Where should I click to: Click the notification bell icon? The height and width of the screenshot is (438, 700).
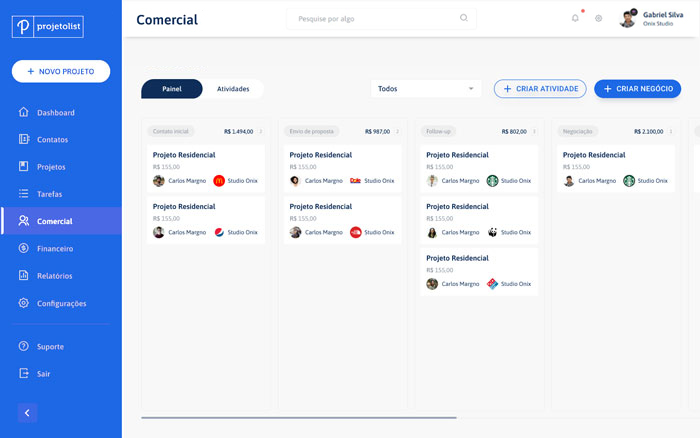point(575,18)
